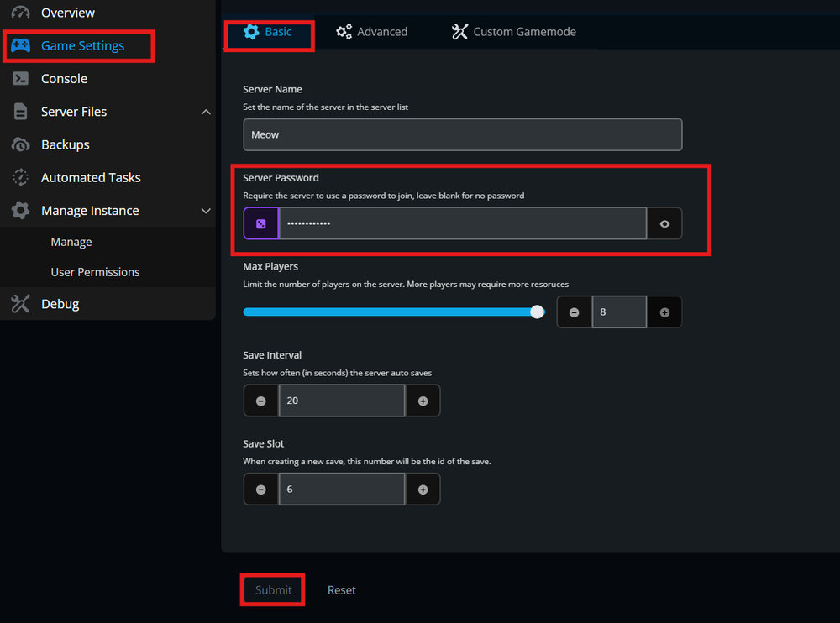Open the Overview dashboard icon
Screen dimensions: 840x623
(x=20, y=13)
